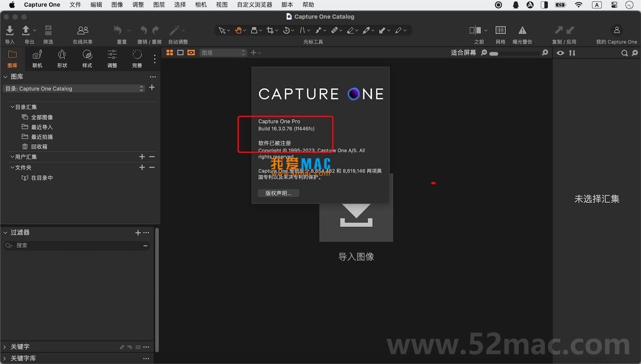Open the Wi-Fi status menu
641x364 pixels.
coord(579,5)
